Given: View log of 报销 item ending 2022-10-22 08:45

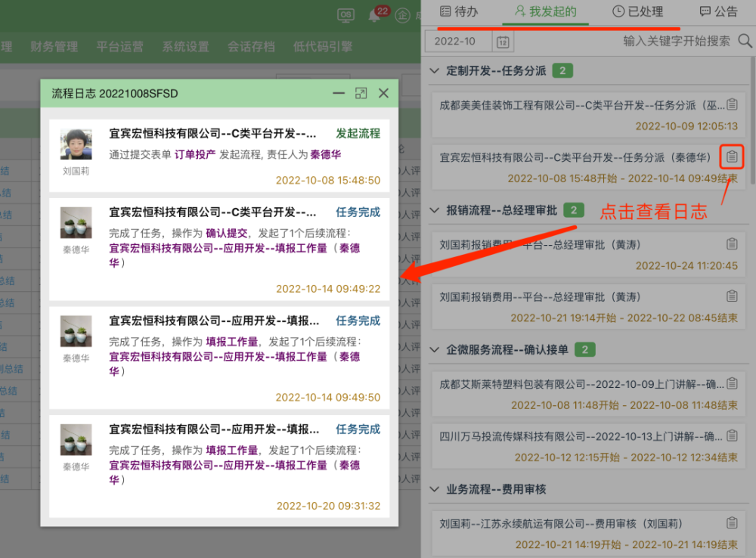Looking at the screenshot, I should [x=732, y=296].
